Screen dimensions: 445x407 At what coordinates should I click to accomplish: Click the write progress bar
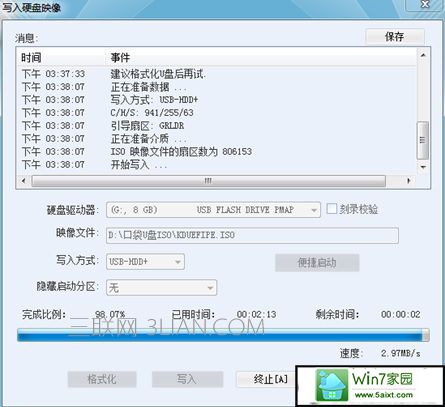point(223,335)
